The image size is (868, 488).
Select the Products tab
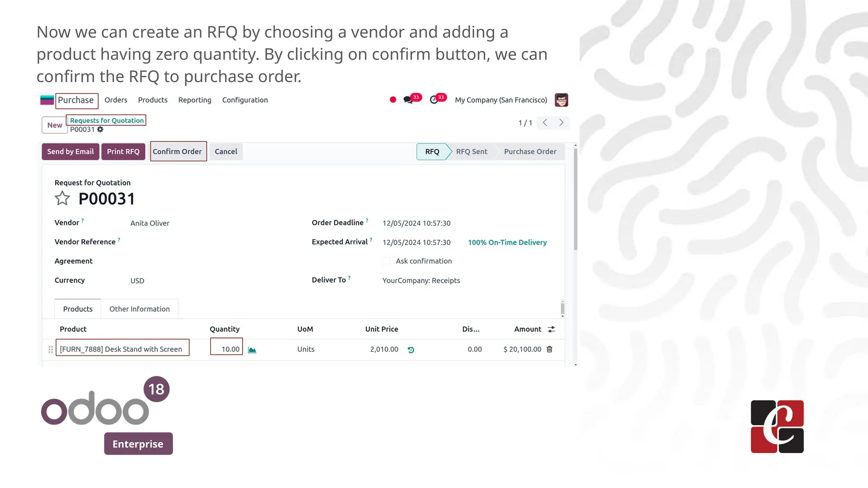pos(78,309)
